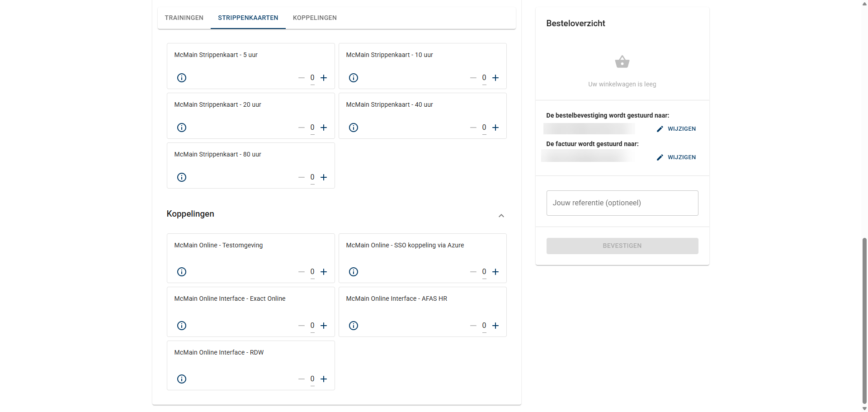868x412 pixels.
Task: Decrease quantity of Strippenkaart - 10 uur
Action: pos(473,78)
